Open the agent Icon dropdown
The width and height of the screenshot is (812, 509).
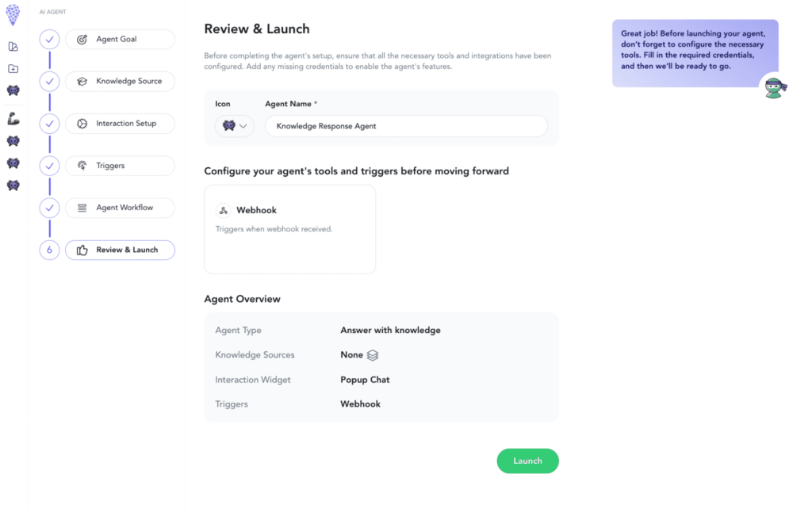coord(234,125)
